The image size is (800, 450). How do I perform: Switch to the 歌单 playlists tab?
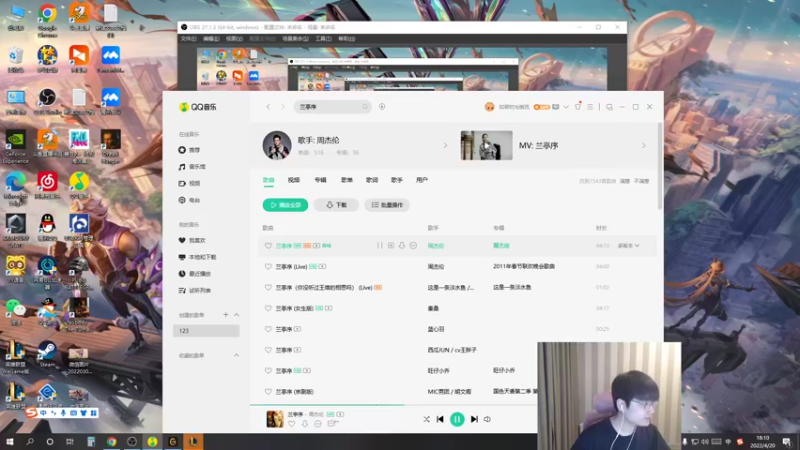(x=346, y=180)
